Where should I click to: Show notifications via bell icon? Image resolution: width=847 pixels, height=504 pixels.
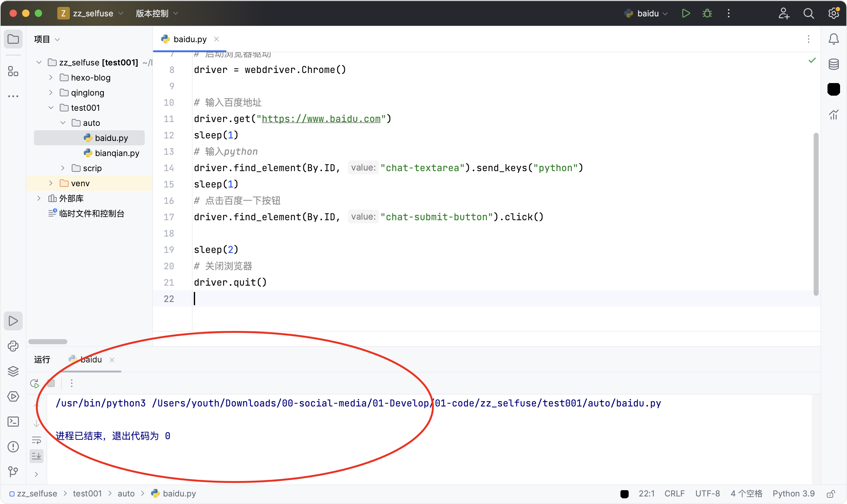coord(833,39)
